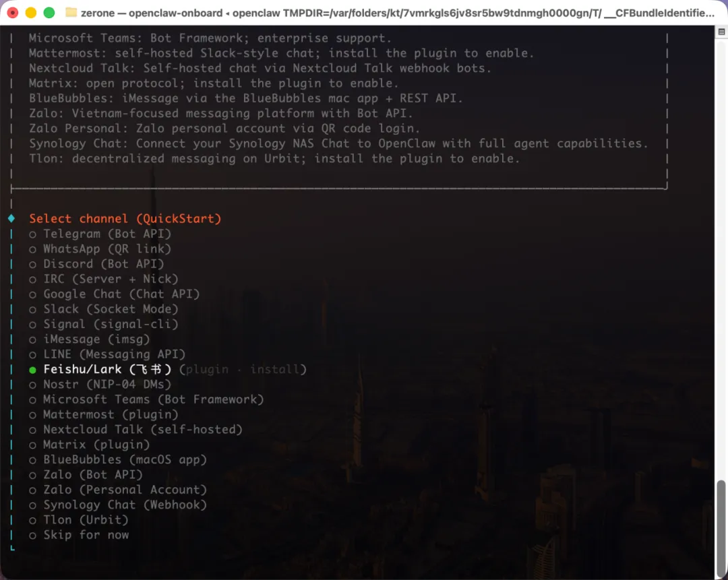The width and height of the screenshot is (728, 580).
Task: Click the terminal window title text
Action: pos(398,13)
